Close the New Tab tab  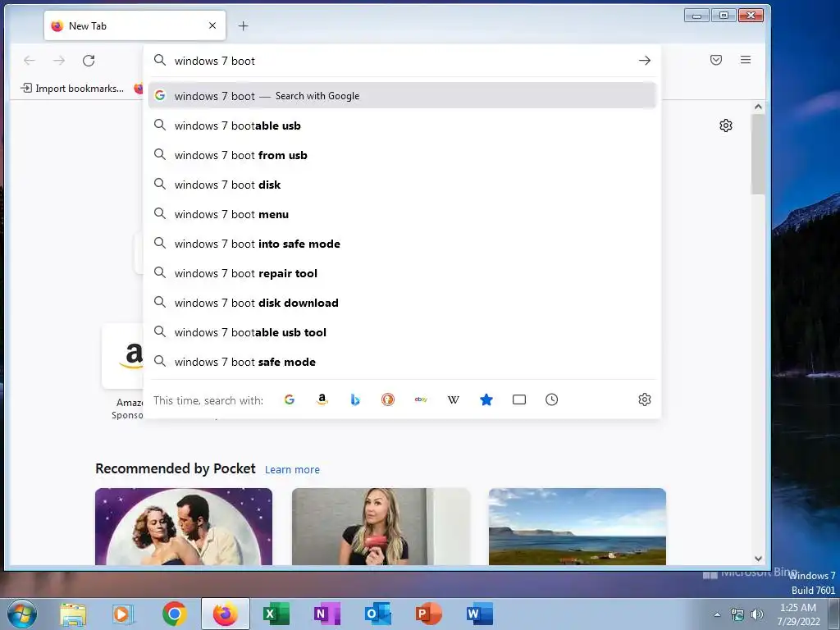(212, 25)
